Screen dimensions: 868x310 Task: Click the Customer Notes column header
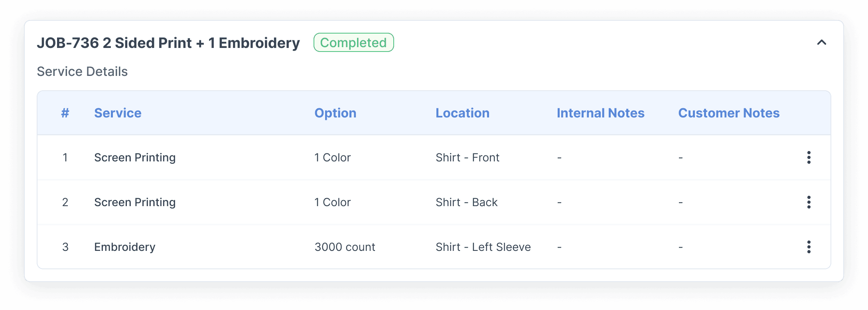[x=729, y=113]
